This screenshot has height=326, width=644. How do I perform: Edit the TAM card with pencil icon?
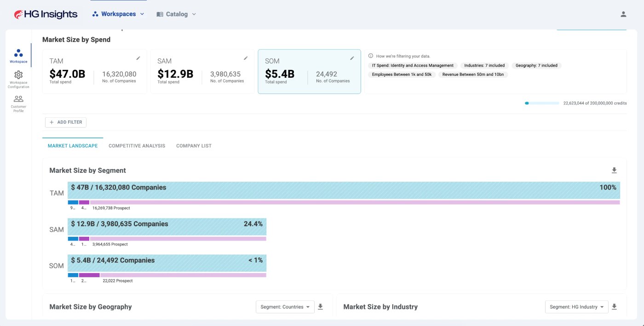click(x=138, y=58)
